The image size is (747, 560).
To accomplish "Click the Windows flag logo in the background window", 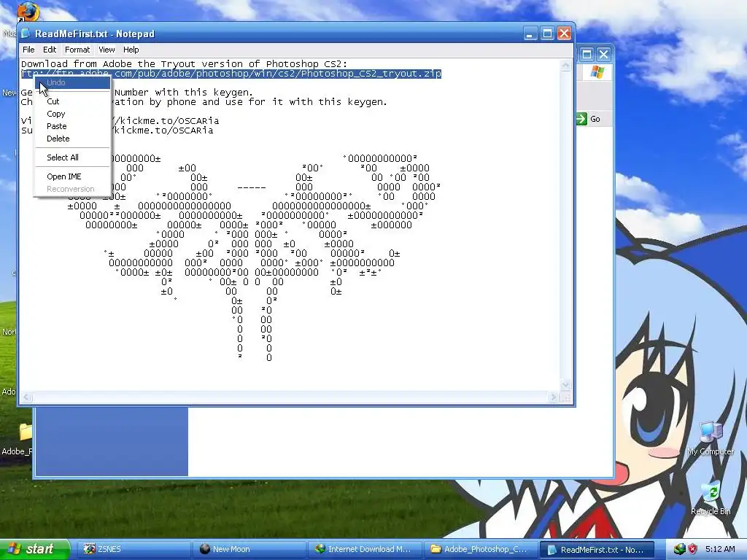I will (597, 72).
